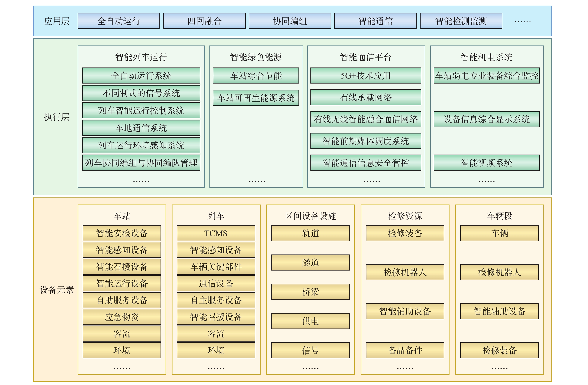Click the 备品备件 box
The width and height of the screenshot is (588, 385).
[x=405, y=350]
